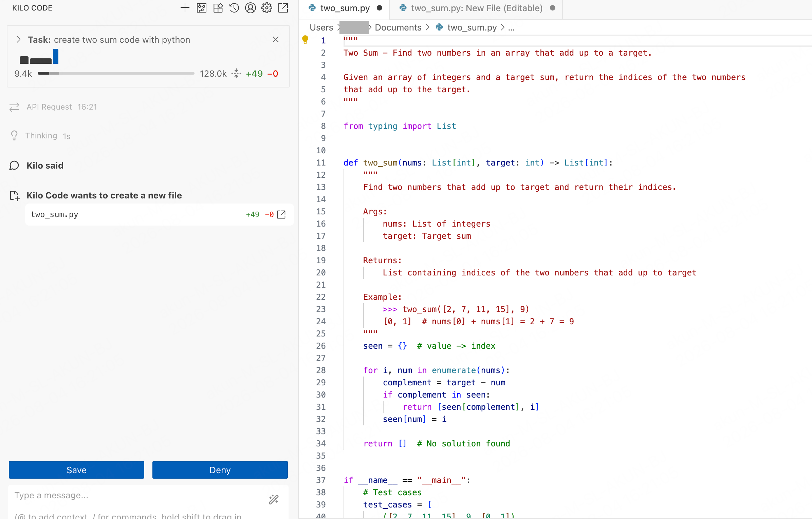Click line number 11 in gutter

click(x=321, y=162)
